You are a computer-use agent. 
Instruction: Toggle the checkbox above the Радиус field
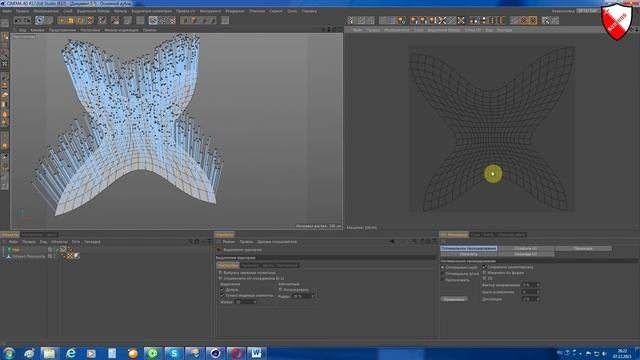[280, 289]
